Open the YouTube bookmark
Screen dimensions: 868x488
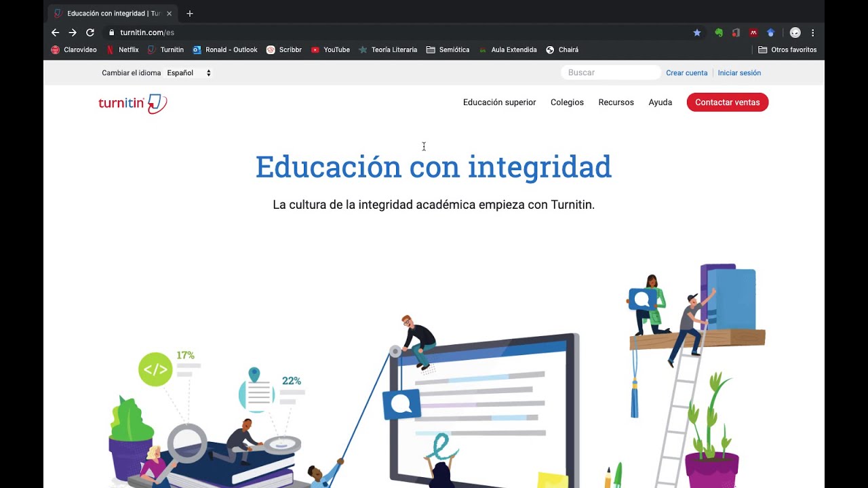[x=330, y=49]
